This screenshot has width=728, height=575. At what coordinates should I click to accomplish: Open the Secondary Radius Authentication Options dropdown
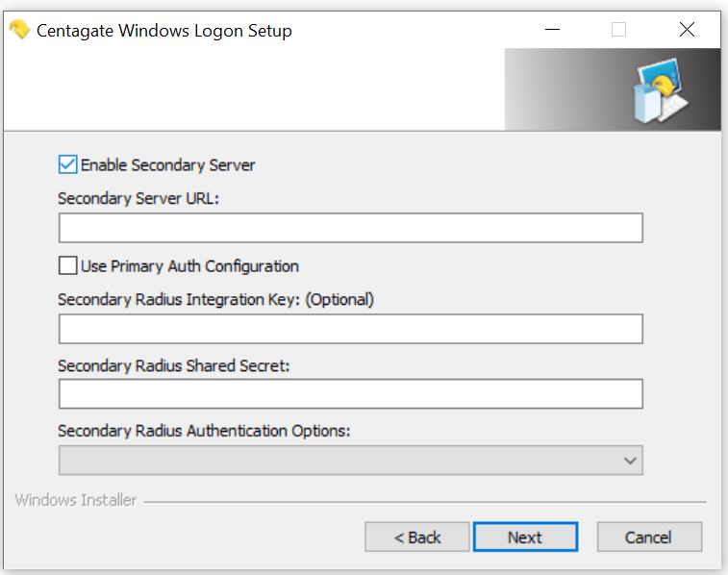[350, 461]
